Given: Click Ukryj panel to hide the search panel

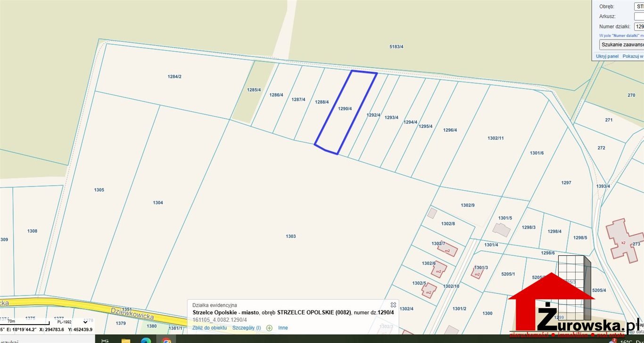Looking at the screenshot, I should coord(607,56).
